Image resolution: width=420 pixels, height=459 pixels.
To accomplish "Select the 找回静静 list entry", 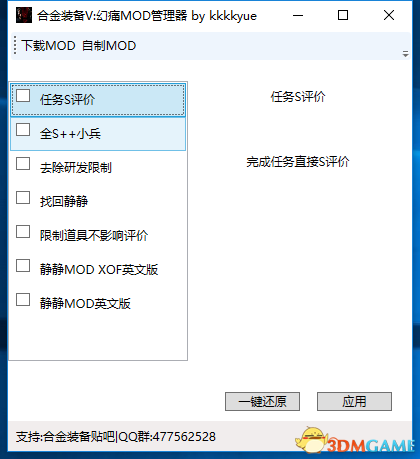I will tap(98, 202).
